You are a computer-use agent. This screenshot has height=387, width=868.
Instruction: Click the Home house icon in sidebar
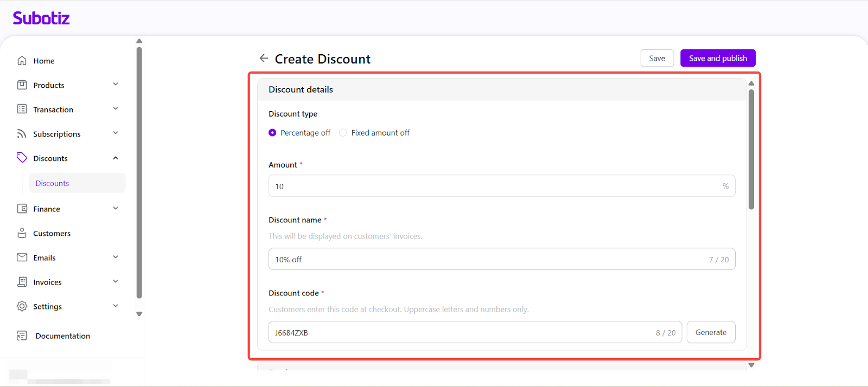(x=22, y=61)
